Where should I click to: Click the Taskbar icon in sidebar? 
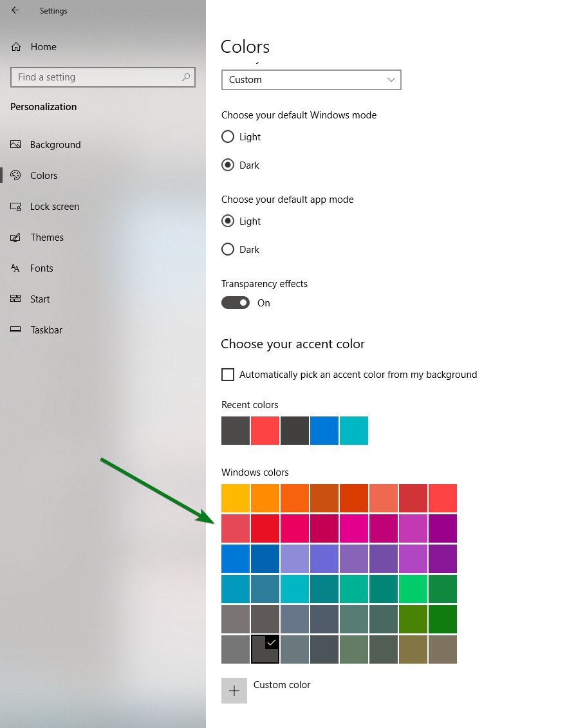point(16,330)
